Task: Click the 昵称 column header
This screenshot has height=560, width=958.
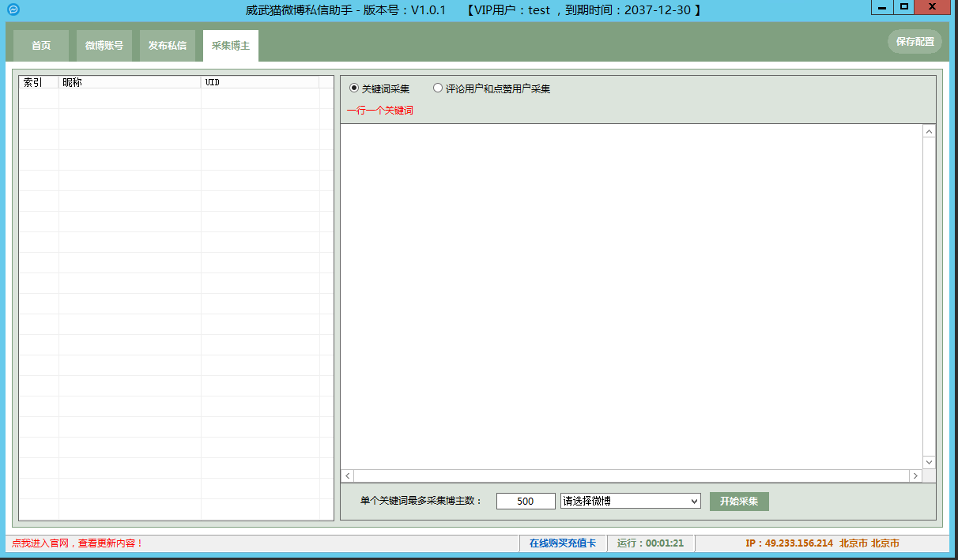Action: (x=130, y=82)
